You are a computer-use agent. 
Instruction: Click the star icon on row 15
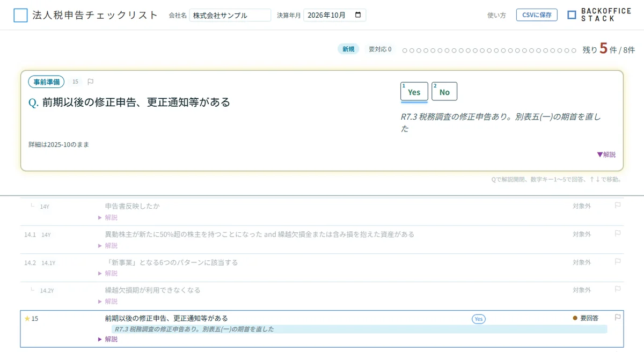tap(27, 318)
